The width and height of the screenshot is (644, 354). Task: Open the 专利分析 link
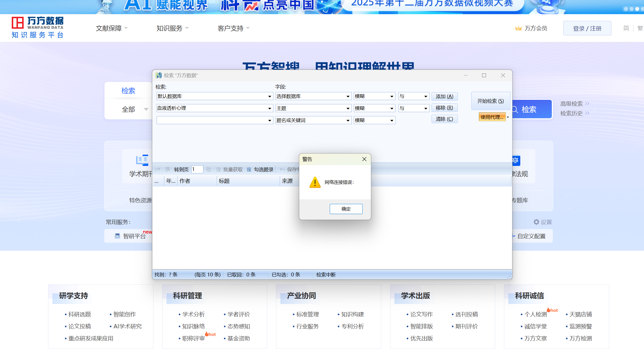click(352, 326)
